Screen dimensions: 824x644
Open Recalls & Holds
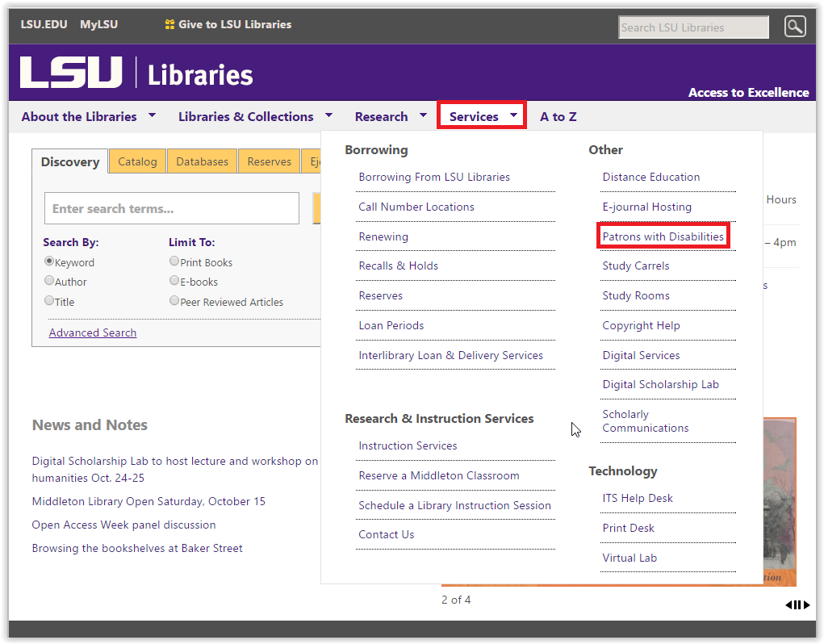click(x=399, y=266)
